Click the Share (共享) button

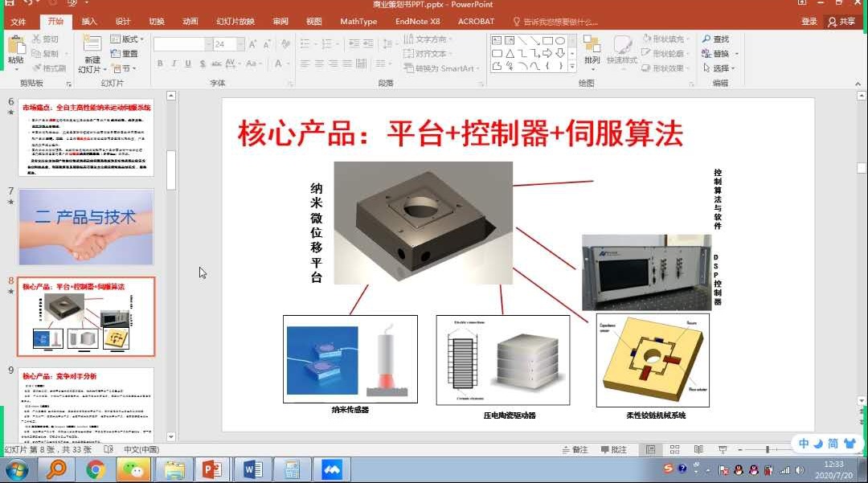coord(841,22)
